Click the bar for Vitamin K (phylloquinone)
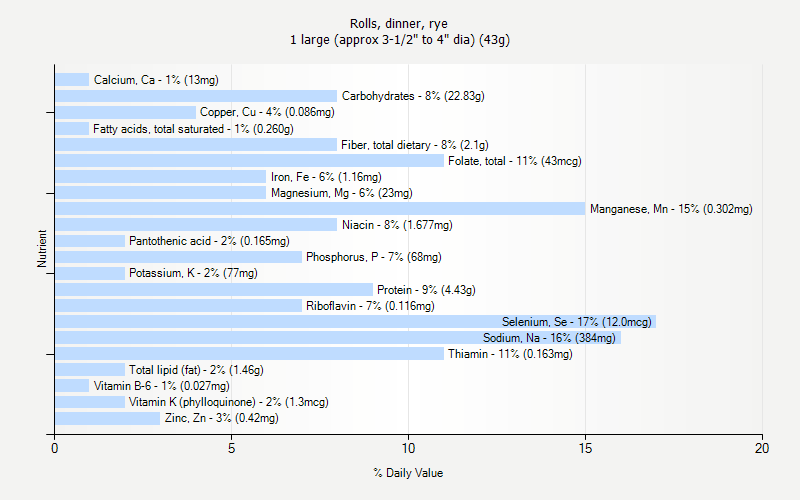This screenshot has width=800, height=500. click(90, 402)
